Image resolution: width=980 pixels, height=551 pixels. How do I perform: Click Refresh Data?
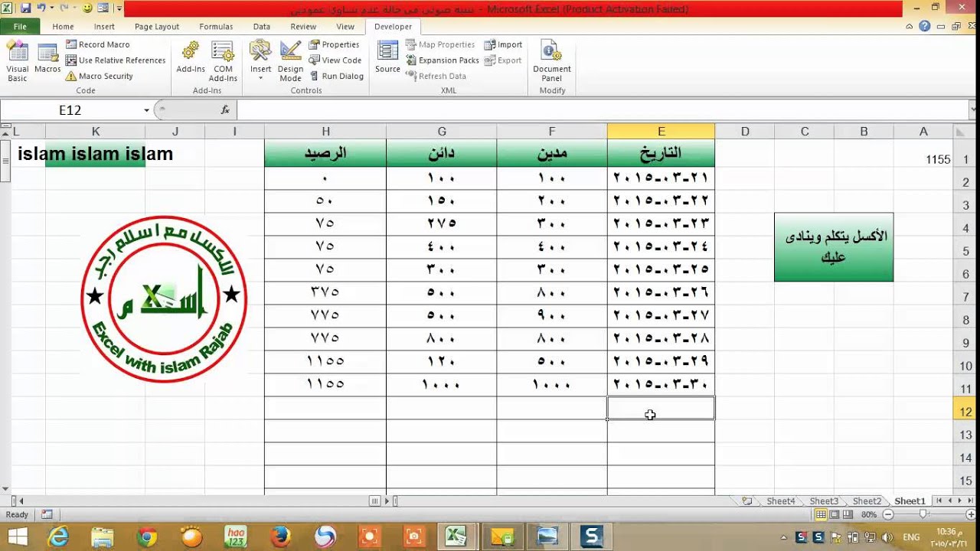[x=436, y=77]
